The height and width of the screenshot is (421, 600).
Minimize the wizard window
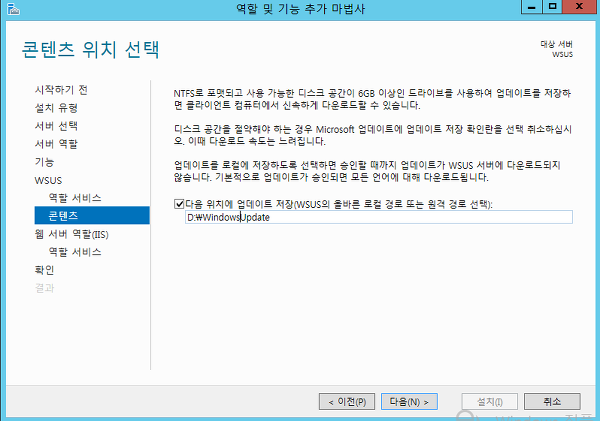pos(532,7)
